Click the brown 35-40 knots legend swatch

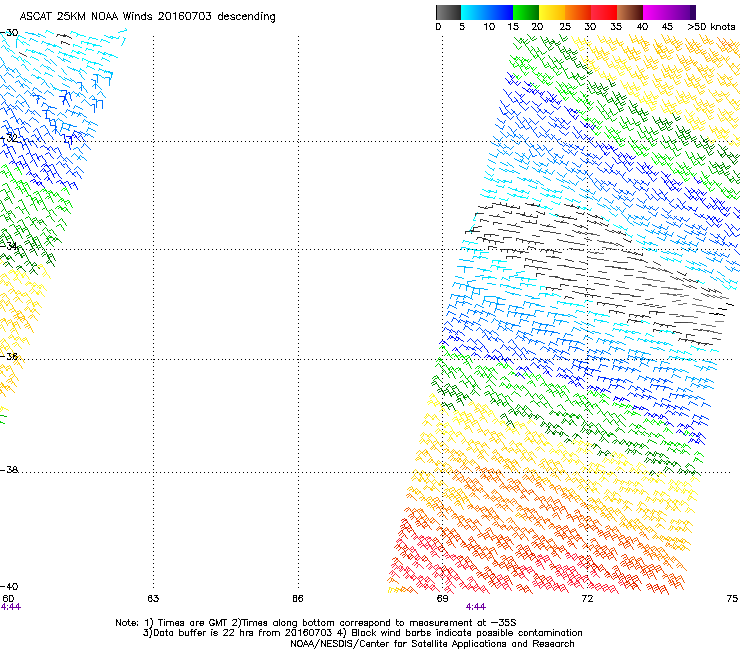[x=630, y=12]
